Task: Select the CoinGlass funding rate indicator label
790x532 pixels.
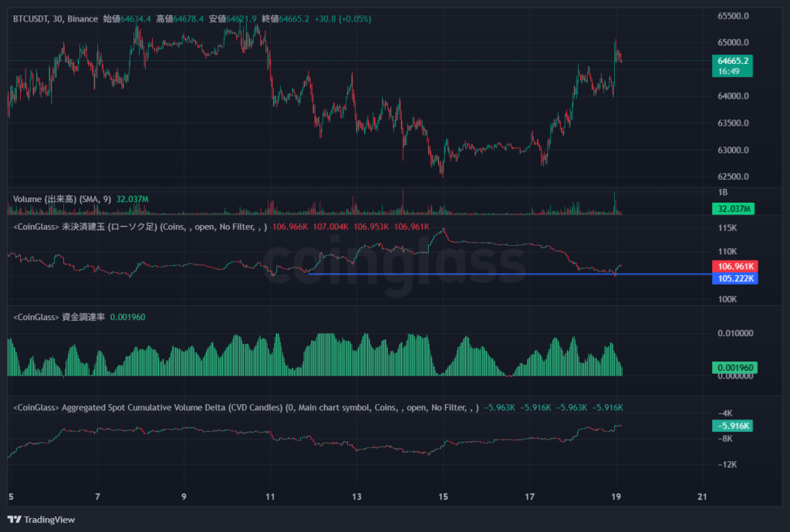Action: (59, 317)
